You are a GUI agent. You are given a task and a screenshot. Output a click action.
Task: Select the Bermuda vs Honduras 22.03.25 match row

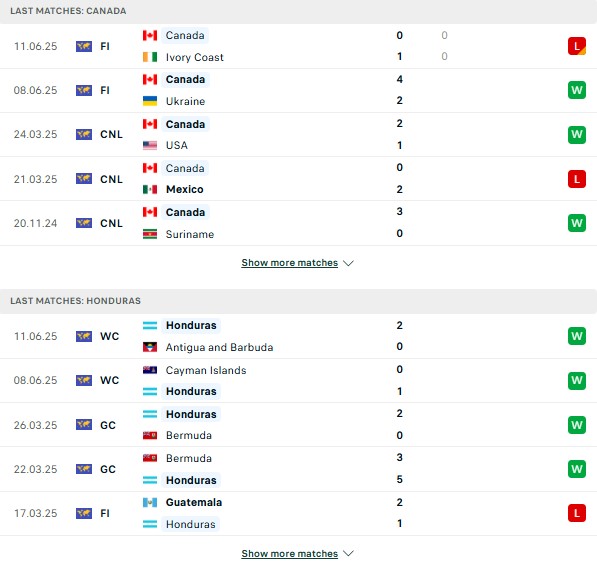(298, 469)
